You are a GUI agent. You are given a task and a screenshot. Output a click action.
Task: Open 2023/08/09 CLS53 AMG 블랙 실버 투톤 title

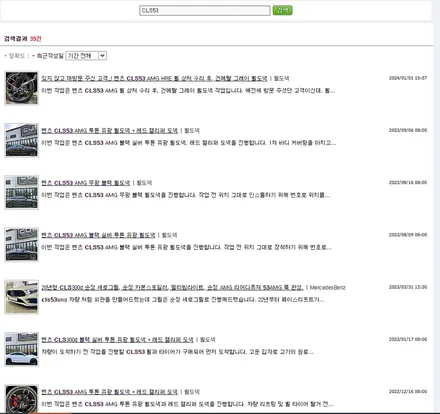click(x=98, y=235)
